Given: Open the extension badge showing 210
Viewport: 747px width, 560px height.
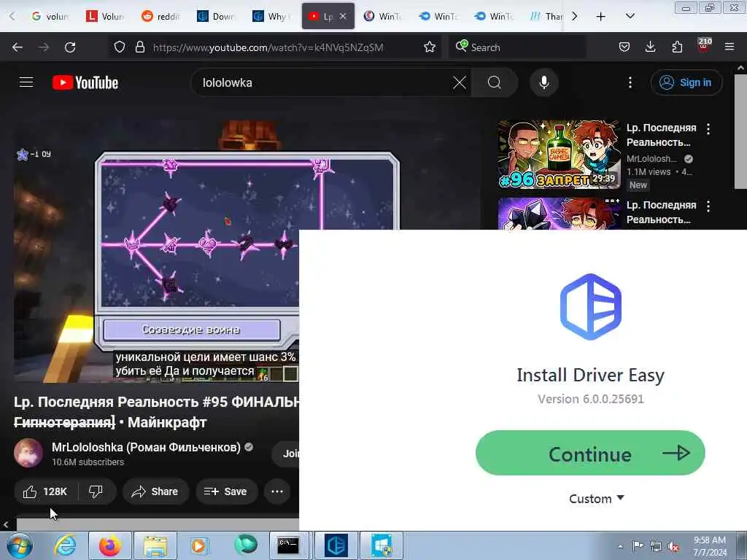Looking at the screenshot, I should tap(704, 46).
